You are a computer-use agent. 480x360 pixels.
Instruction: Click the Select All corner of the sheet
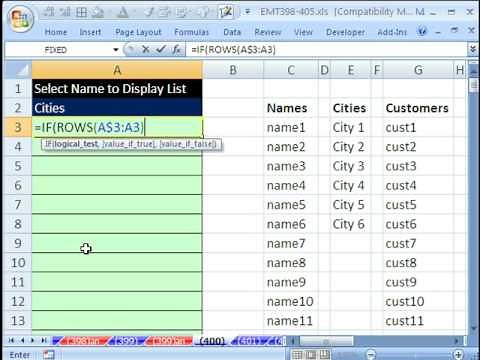coord(18,70)
